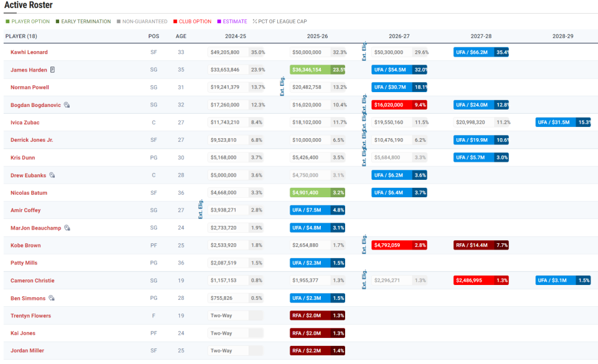Click the red Club Option legend swatch
Screen dimensions: 598x364
pos(175,21)
